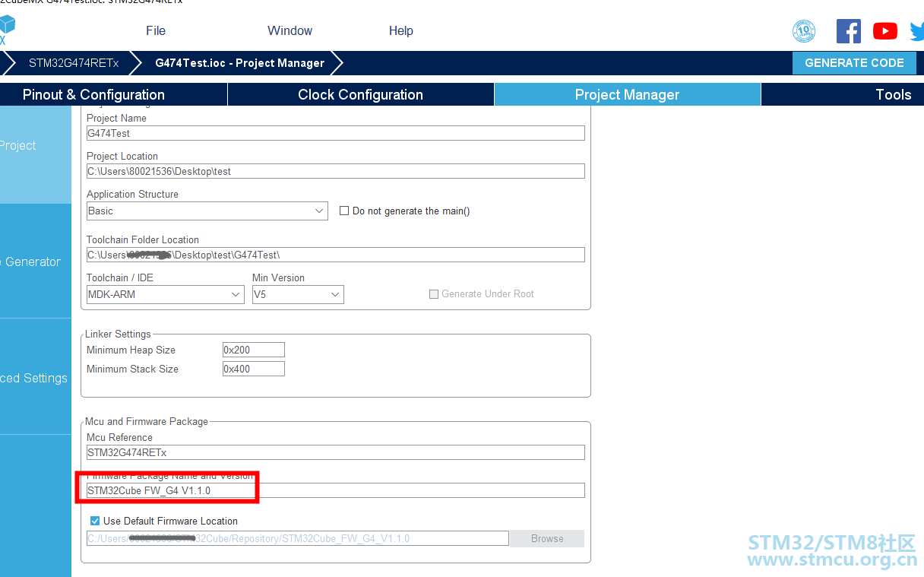Click the Project Name field

(336, 133)
